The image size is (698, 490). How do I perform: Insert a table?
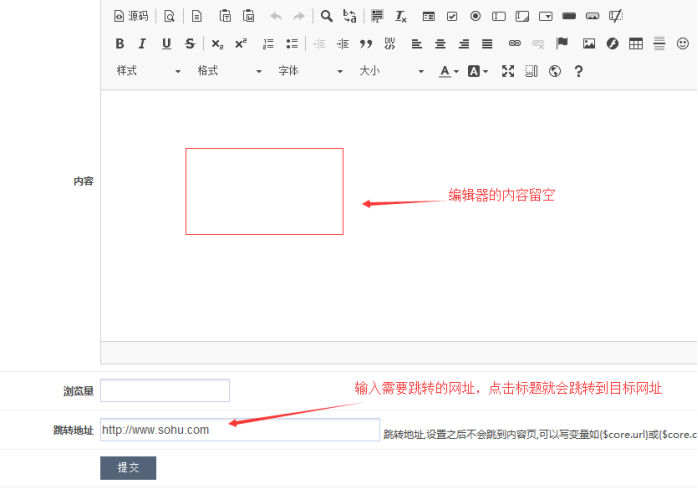point(635,44)
